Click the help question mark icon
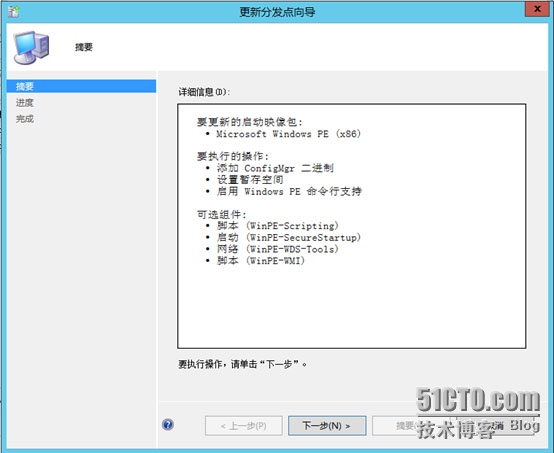The image size is (554, 453). click(168, 424)
